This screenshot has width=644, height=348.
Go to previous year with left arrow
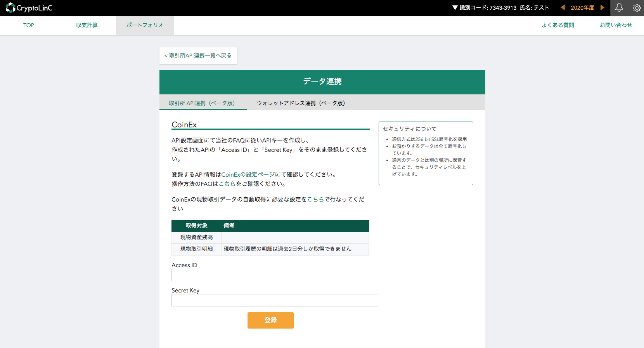[x=563, y=8]
